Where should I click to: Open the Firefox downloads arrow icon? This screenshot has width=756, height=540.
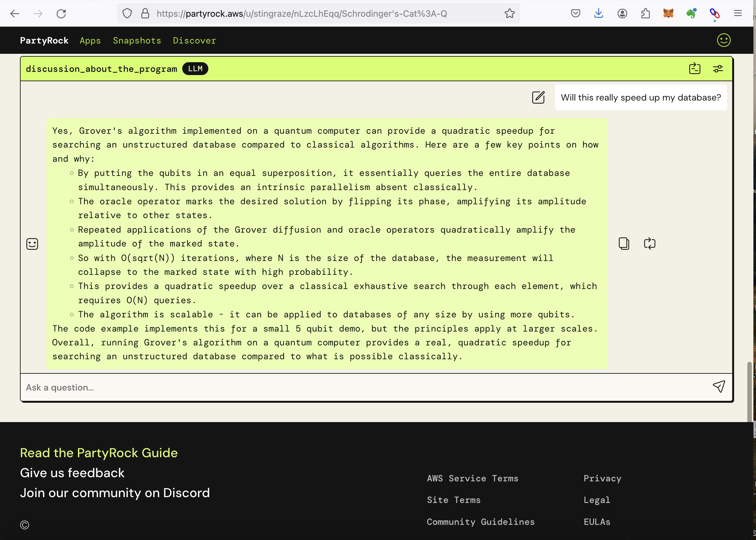click(599, 14)
